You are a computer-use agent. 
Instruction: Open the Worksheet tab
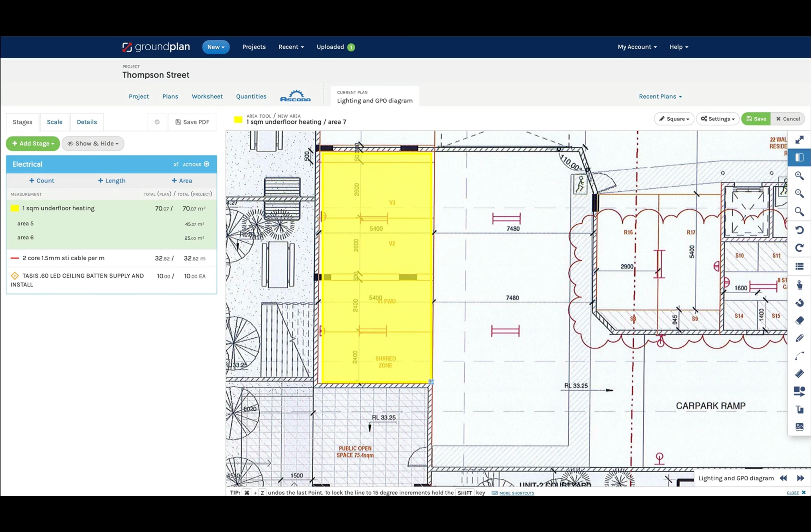pos(207,96)
